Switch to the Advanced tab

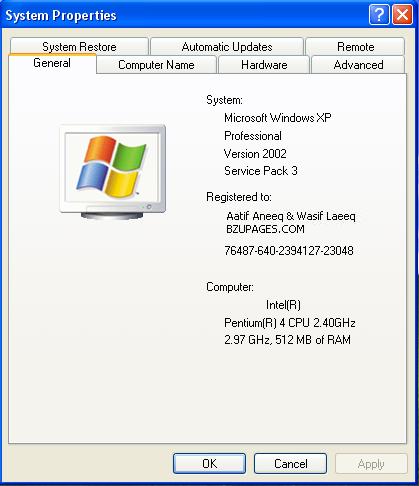358,65
